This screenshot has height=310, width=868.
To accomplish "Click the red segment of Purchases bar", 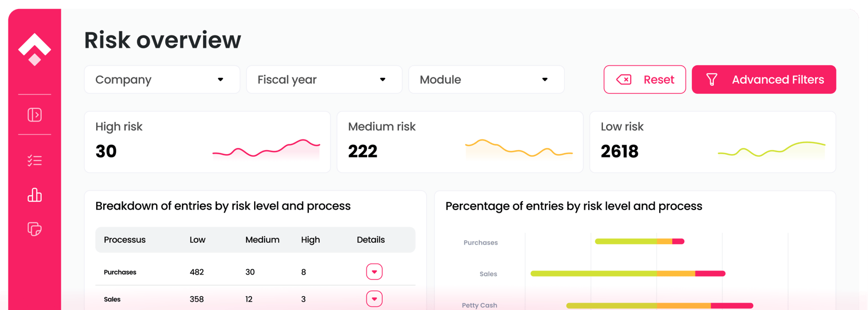I will tap(678, 242).
